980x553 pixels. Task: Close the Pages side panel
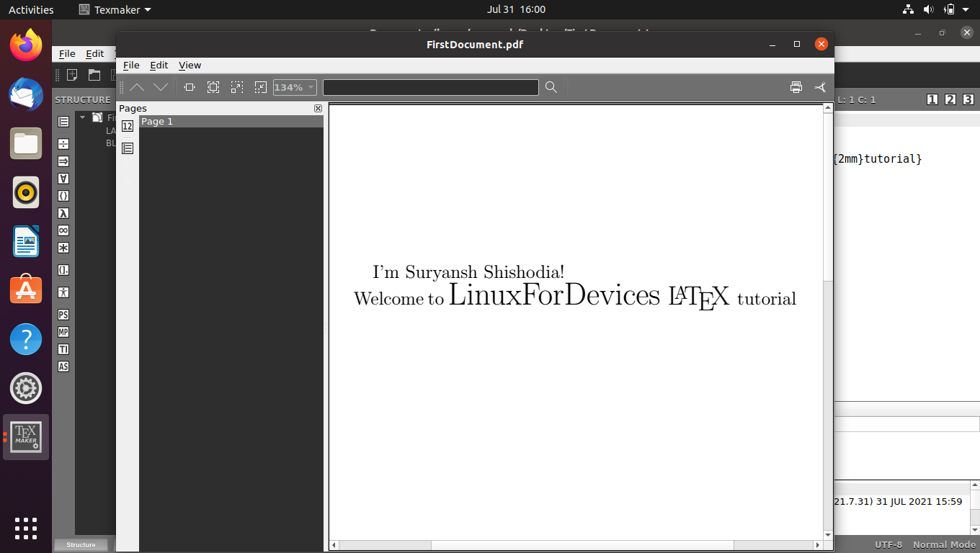pyautogui.click(x=318, y=108)
